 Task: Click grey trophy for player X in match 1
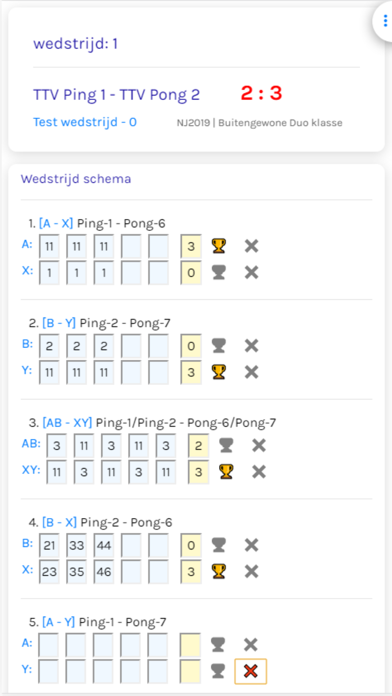coord(218,272)
